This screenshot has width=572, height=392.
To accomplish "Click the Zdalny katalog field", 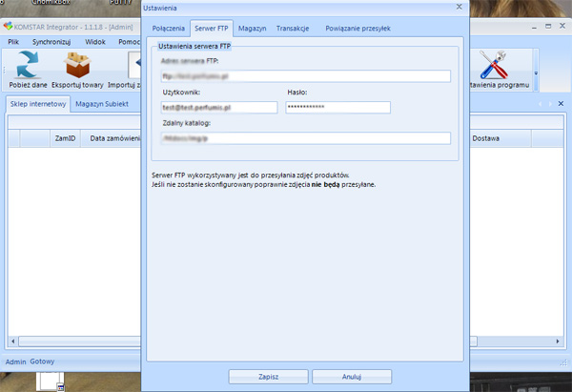I will pos(306,138).
